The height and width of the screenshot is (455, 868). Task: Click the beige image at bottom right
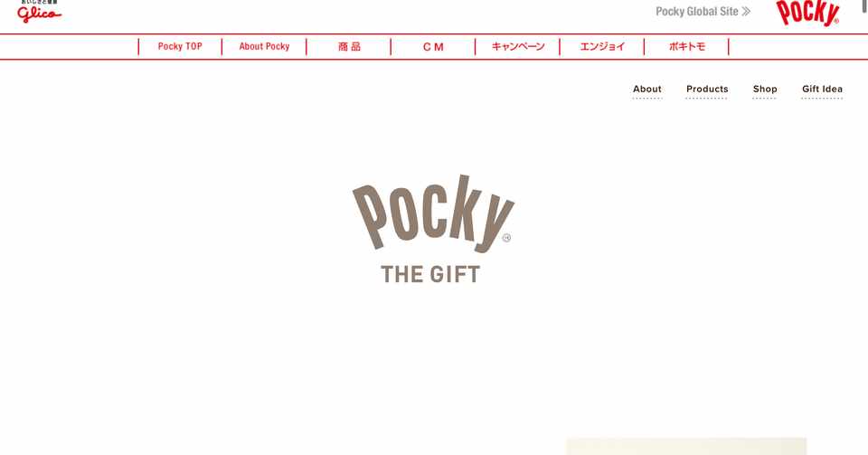tap(686, 446)
